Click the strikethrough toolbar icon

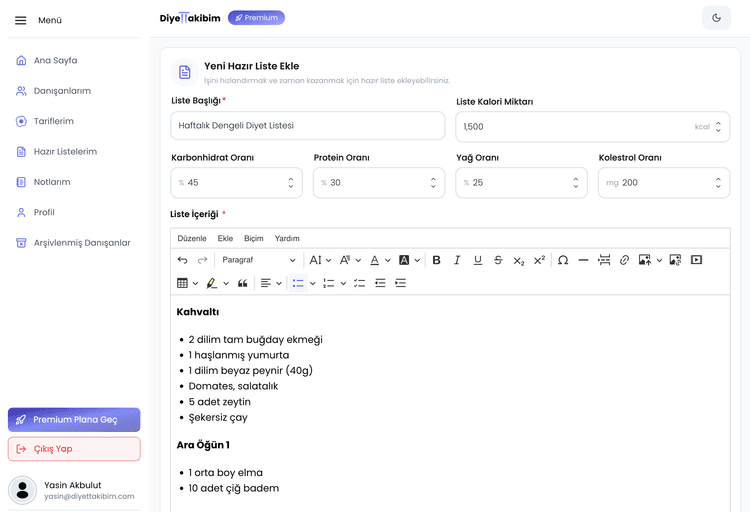pos(498,260)
